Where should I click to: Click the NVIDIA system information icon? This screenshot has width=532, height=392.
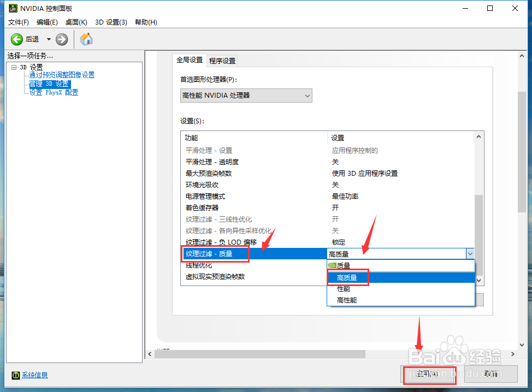pos(16,375)
